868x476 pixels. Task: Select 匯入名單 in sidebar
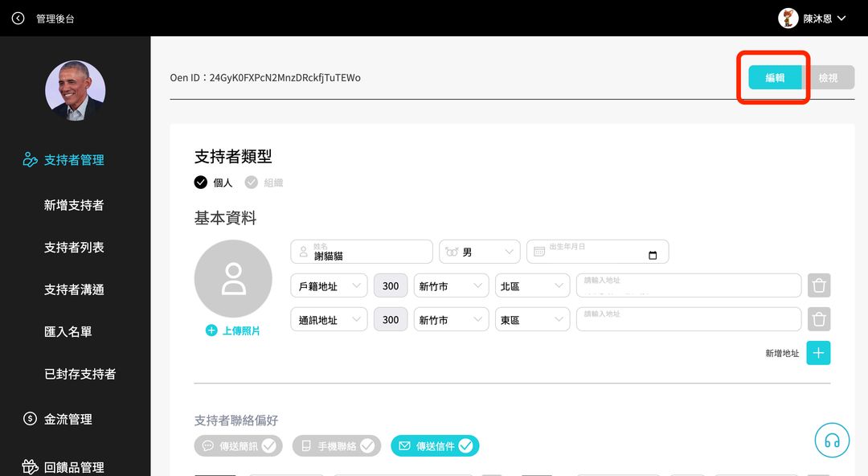pyautogui.click(x=68, y=331)
